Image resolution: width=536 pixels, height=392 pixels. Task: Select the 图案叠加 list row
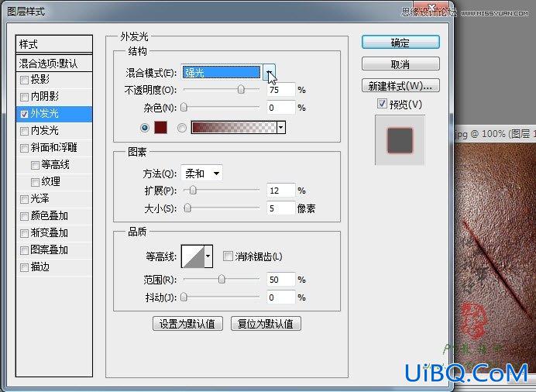(x=54, y=250)
